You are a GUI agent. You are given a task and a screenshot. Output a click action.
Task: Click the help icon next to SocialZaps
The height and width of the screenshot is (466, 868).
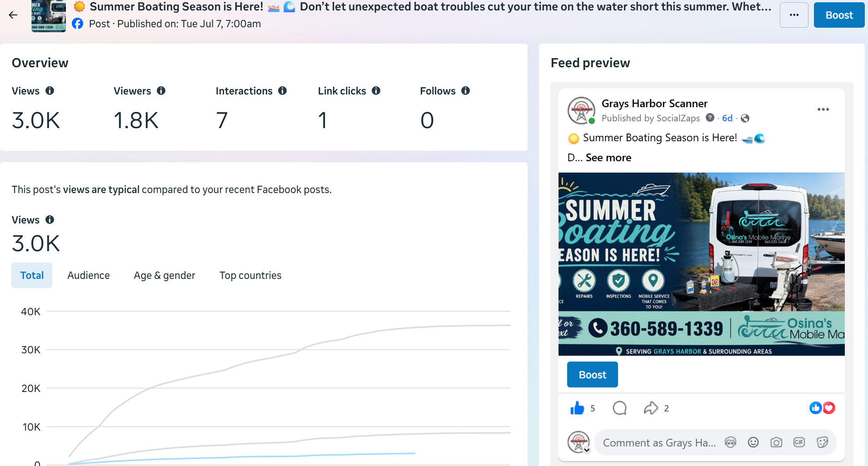click(x=710, y=118)
